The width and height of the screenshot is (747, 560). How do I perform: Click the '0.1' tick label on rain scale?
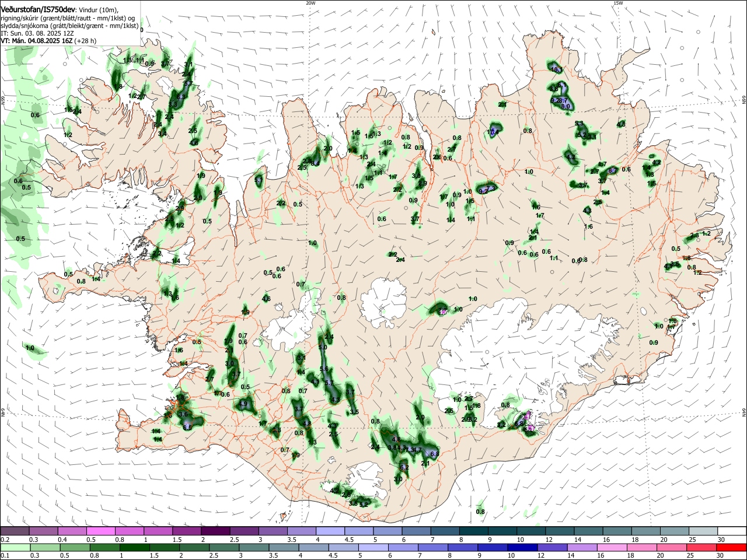coord(5,556)
